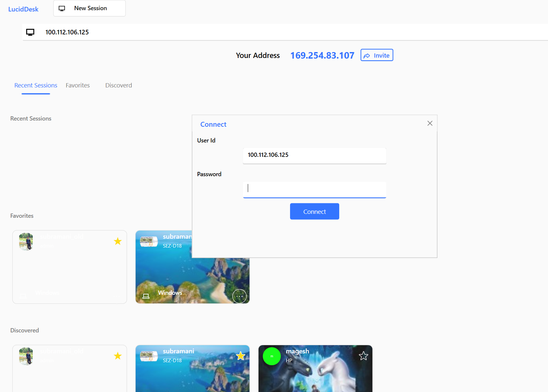The height and width of the screenshot is (392, 548).
Task: Click your address 169.254.83.107
Action: pos(322,55)
